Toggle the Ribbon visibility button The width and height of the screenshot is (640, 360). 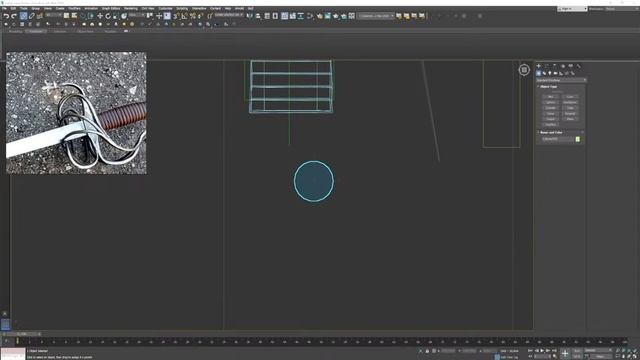pyautogui.click(x=284, y=16)
